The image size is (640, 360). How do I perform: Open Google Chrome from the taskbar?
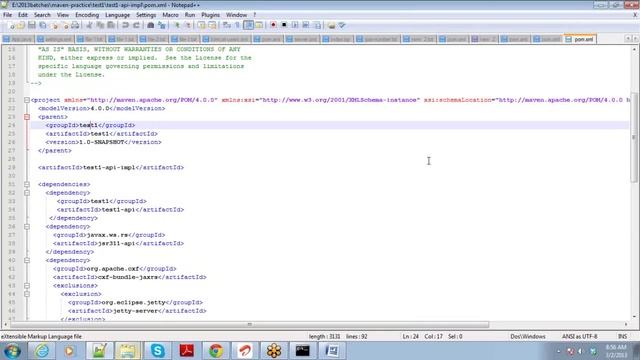(216, 351)
